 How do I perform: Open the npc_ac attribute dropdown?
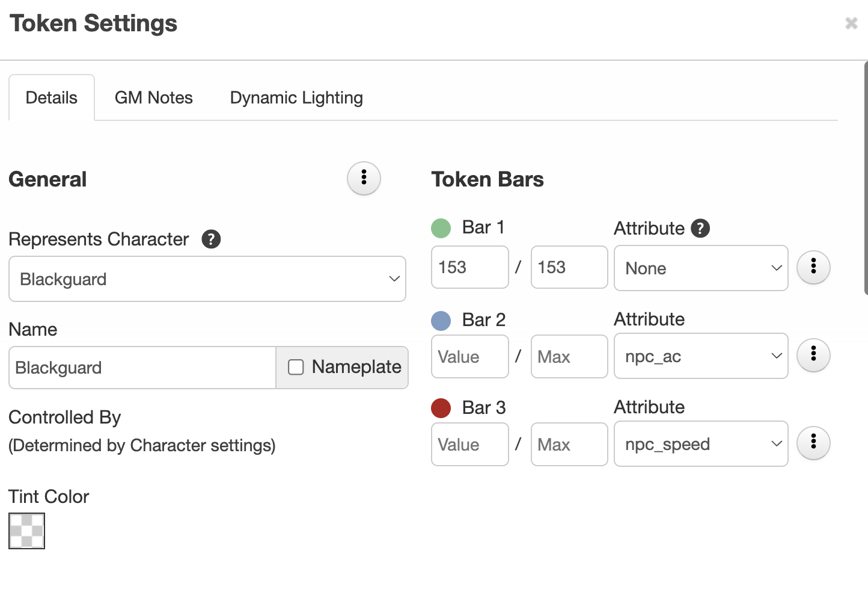700,356
